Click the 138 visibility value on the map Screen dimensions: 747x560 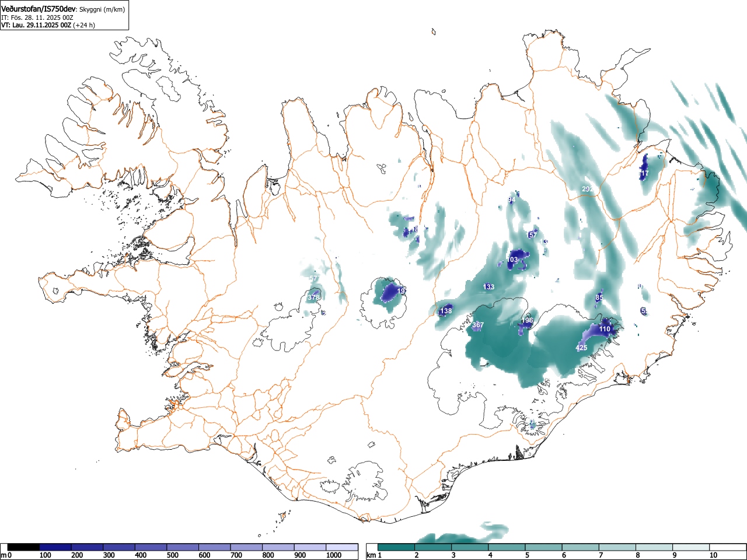pyautogui.click(x=446, y=311)
